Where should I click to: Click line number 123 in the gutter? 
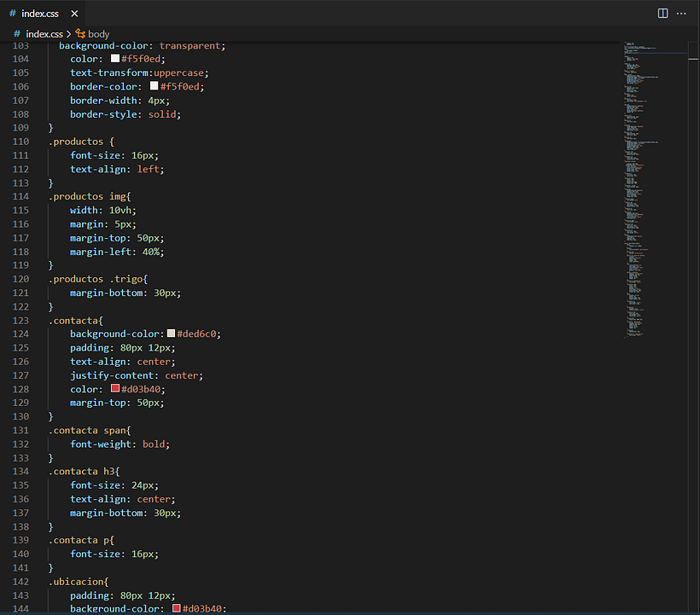coord(20,320)
